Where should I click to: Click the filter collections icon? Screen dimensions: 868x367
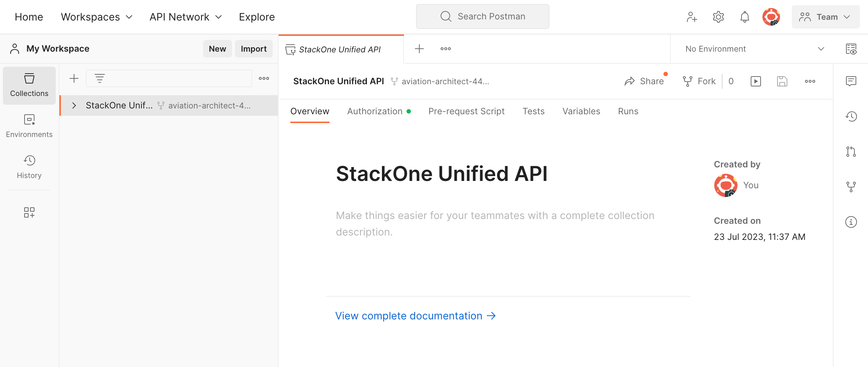[99, 78]
